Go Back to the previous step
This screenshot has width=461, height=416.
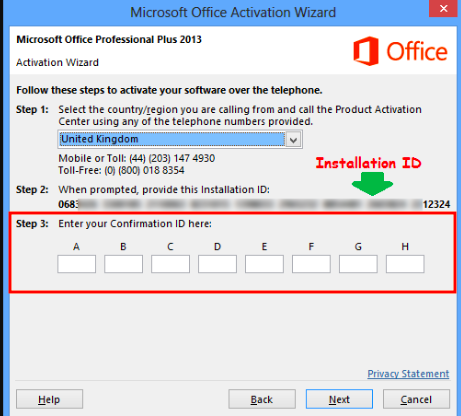(x=262, y=399)
